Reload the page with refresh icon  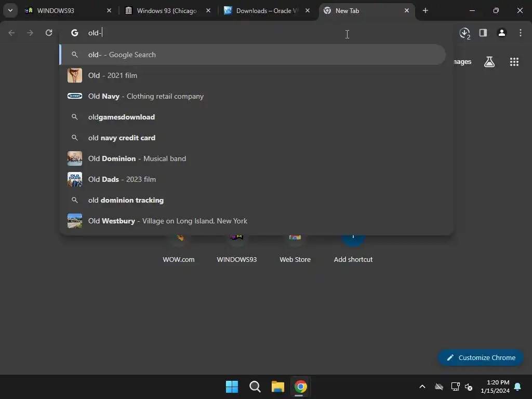point(49,33)
